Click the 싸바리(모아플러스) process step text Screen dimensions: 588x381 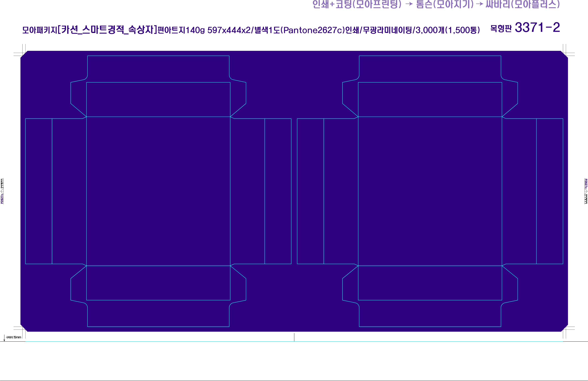point(522,4)
